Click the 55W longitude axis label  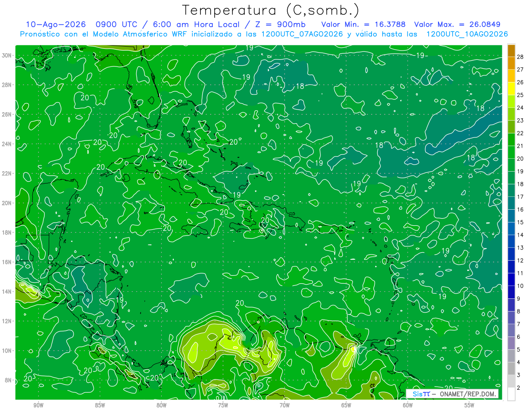click(x=469, y=405)
